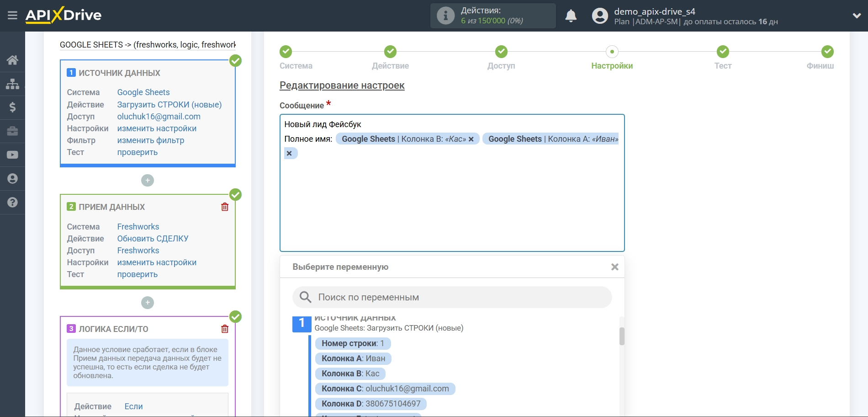Screen dimensions: 868x417
Task: Click изменить фильтр link in data source
Action: point(150,140)
